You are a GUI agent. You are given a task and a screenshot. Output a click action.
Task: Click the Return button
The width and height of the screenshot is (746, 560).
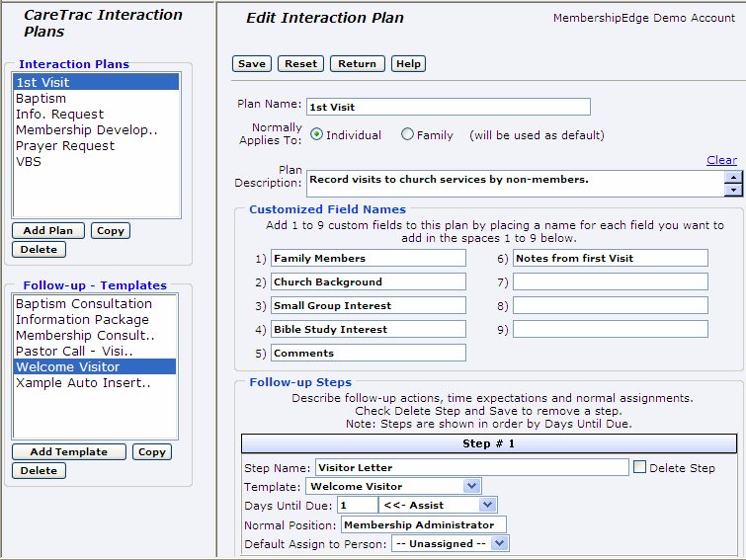[x=357, y=64]
